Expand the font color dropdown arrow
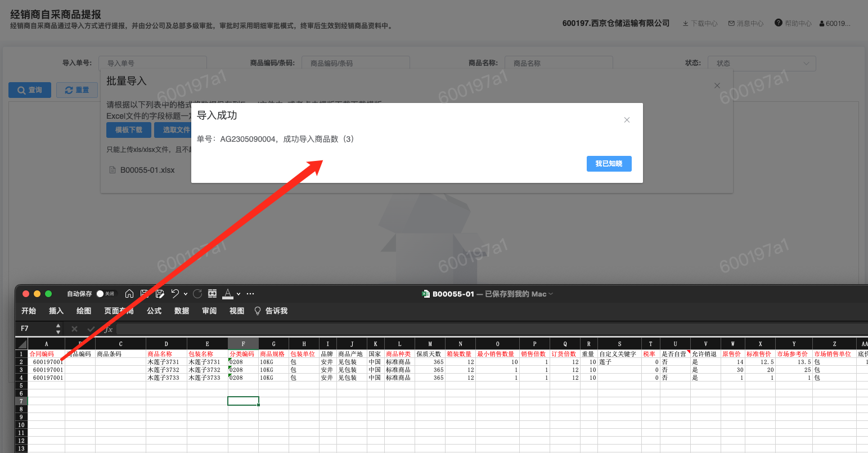This screenshot has height=453, width=868. [239, 294]
